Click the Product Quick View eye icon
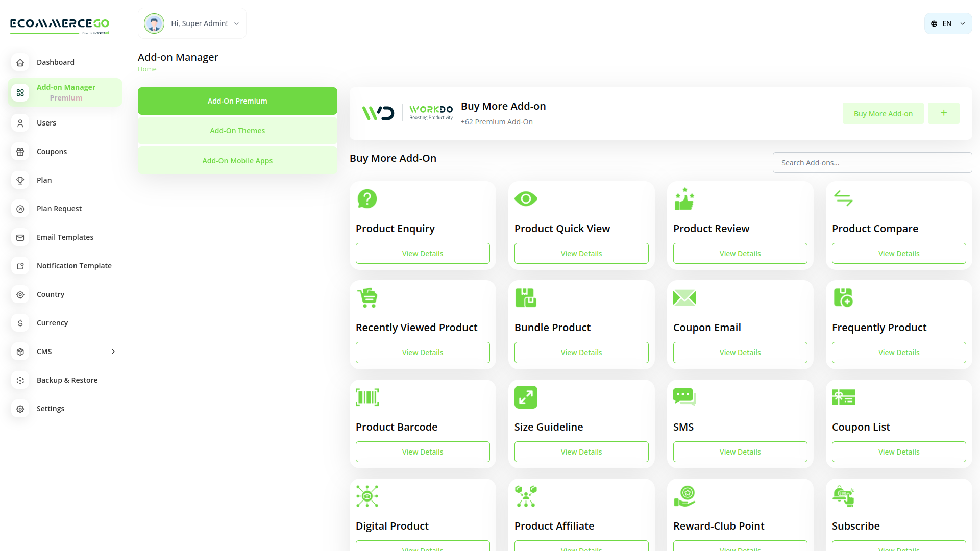 pyautogui.click(x=526, y=198)
